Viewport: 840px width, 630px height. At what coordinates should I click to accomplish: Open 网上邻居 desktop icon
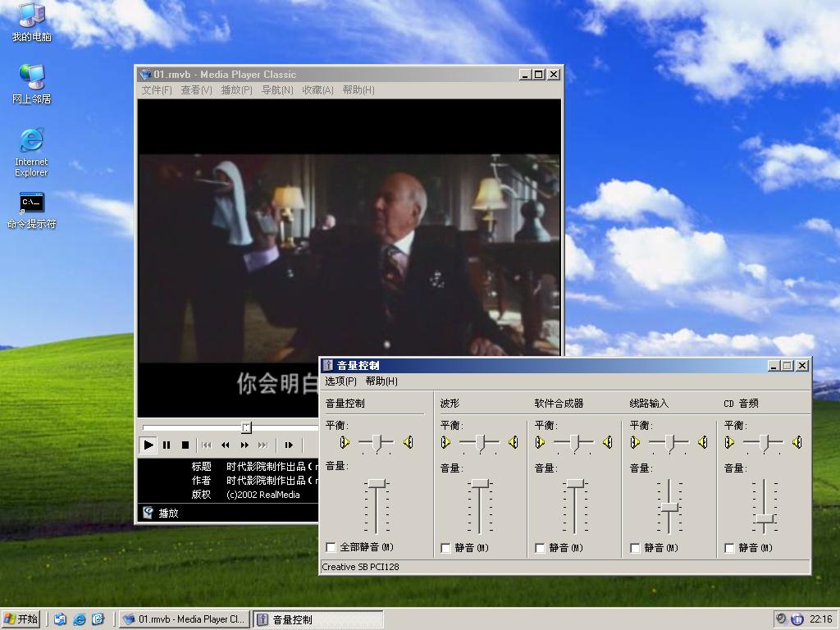(x=32, y=84)
